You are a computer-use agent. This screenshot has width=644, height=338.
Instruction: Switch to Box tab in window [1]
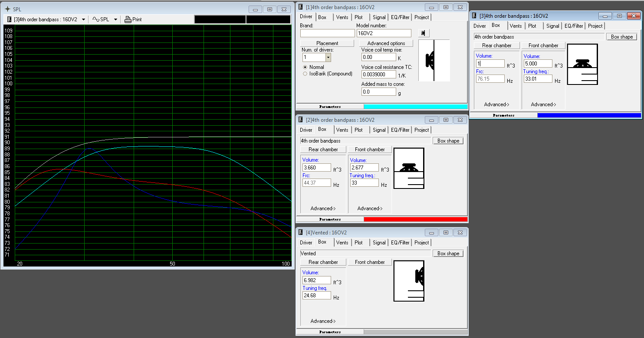(x=322, y=17)
